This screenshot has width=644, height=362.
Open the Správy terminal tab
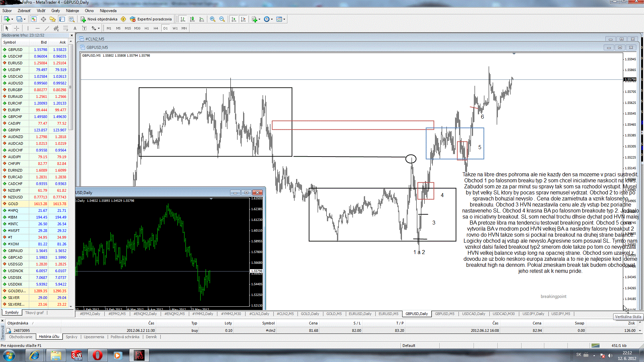(71, 337)
